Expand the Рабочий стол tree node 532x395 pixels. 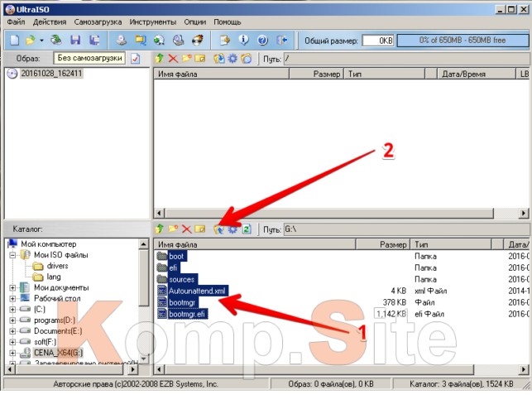(x=12, y=299)
